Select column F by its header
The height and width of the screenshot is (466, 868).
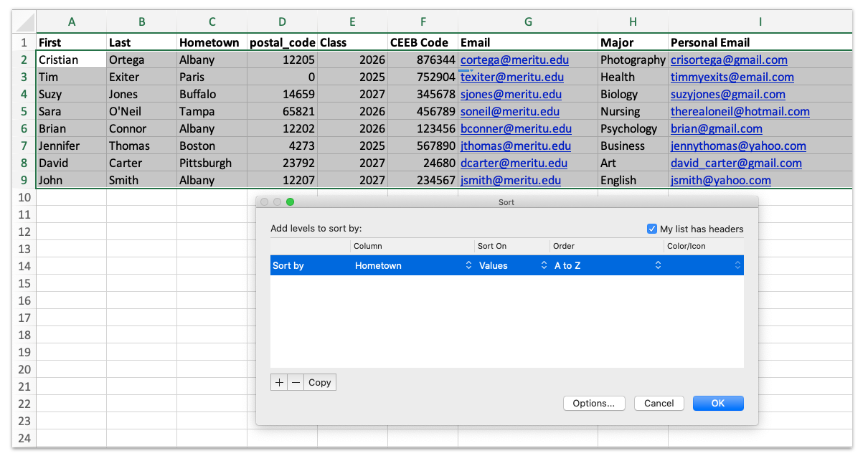point(423,22)
